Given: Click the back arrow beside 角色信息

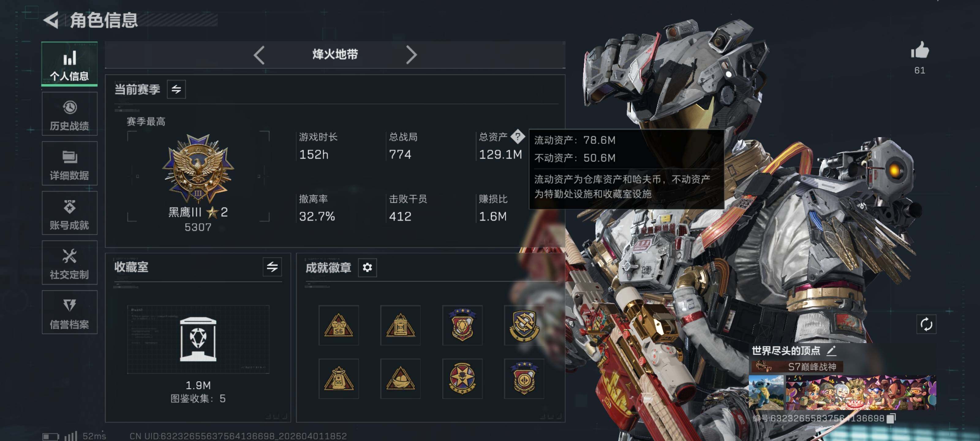Looking at the screenshot, I should click(x=51, y=20).
